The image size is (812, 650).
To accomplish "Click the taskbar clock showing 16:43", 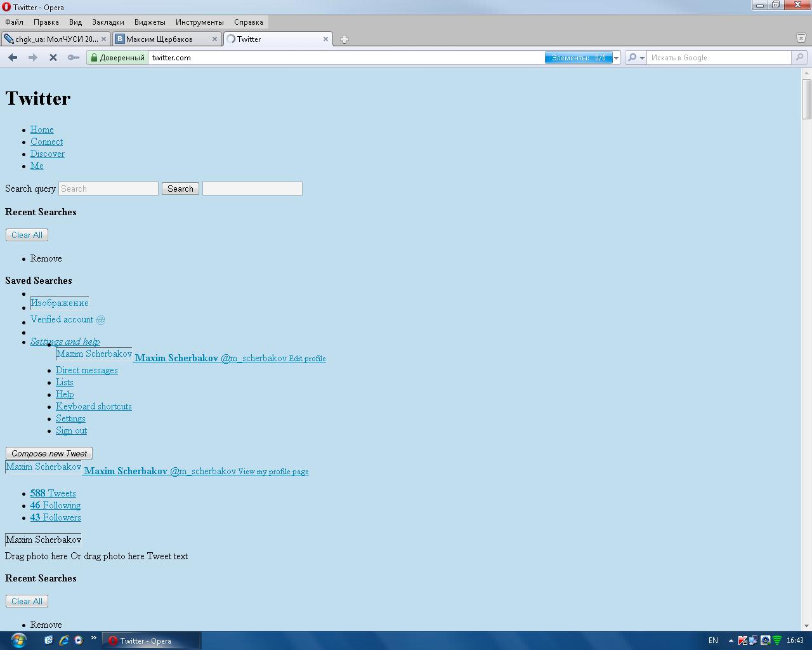I will coord(795,640).
